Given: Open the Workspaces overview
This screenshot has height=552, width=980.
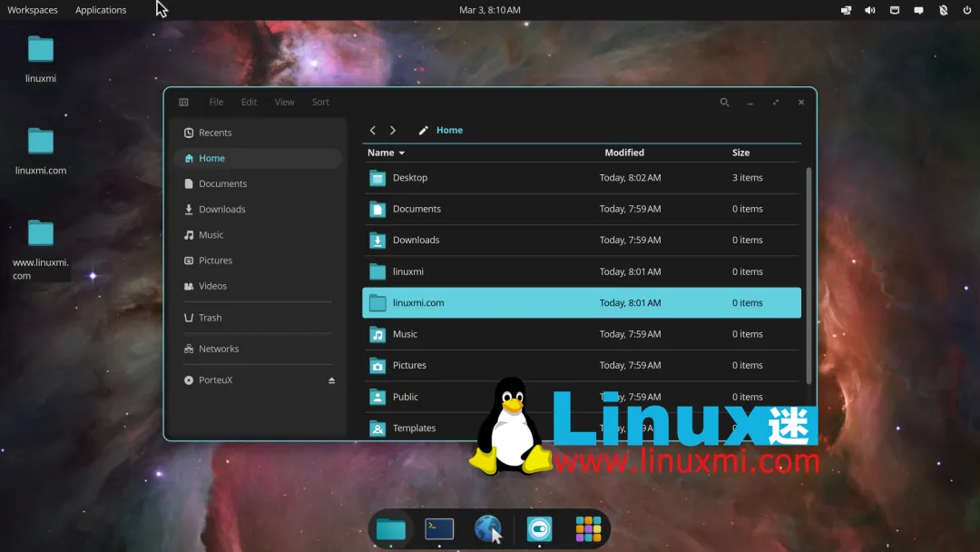Looking at the screenshot, I should coord(33,10).
